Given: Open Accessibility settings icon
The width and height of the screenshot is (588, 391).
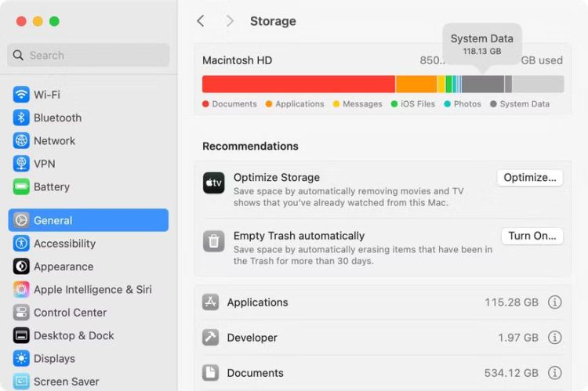Looking at the screenshot, I should [x=21, y=244].
